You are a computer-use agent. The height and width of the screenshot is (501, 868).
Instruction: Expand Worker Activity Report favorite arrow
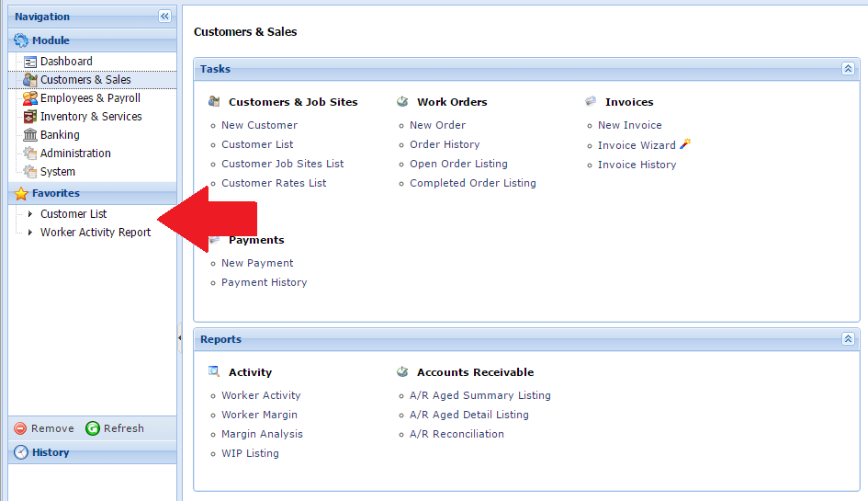pyautogui.click(x=30, y=233)
